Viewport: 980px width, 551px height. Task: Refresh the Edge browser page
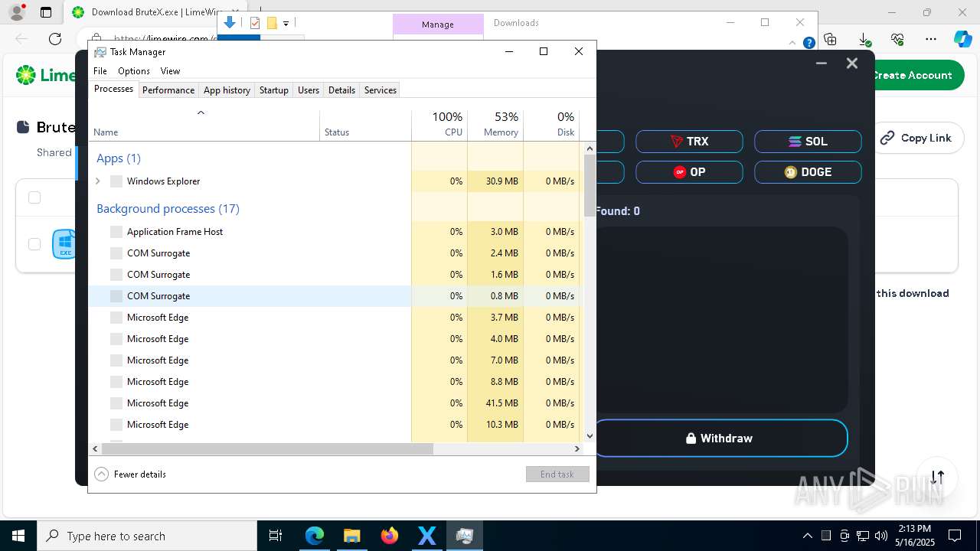point(55,39)
